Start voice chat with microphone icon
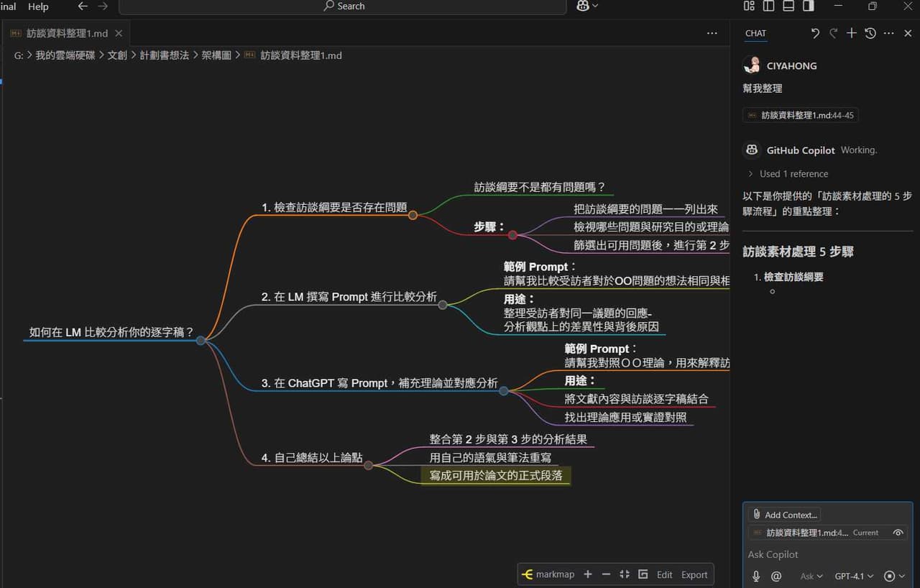 tap(756, 576)
